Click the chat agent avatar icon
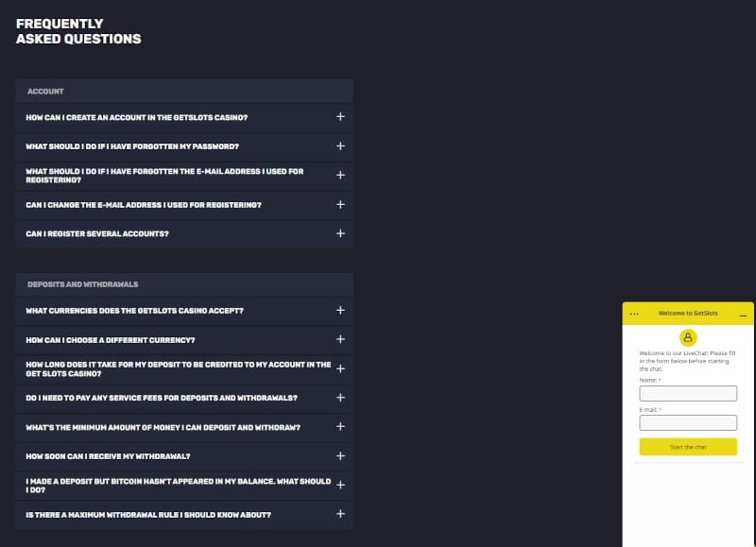756x547 pixels. point(688,337)
